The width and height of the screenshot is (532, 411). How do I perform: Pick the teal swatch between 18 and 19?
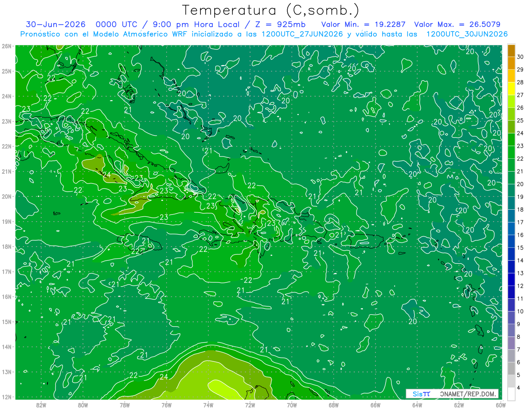(x=511, y=203)
